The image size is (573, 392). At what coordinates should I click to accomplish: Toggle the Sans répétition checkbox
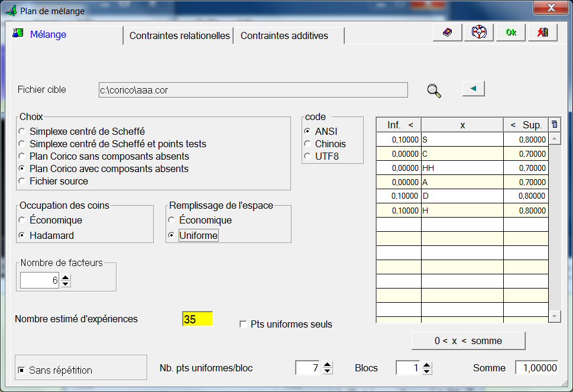21,370
